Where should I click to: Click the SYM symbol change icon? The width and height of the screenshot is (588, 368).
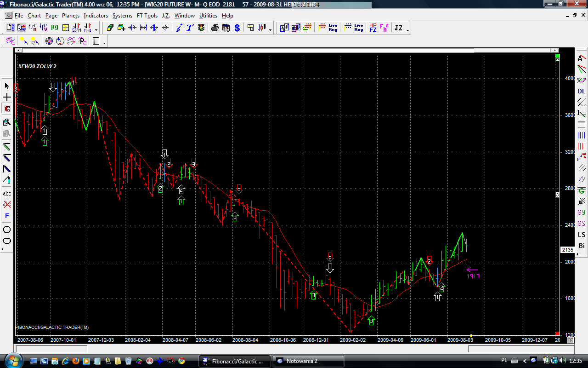click(76, 28)
